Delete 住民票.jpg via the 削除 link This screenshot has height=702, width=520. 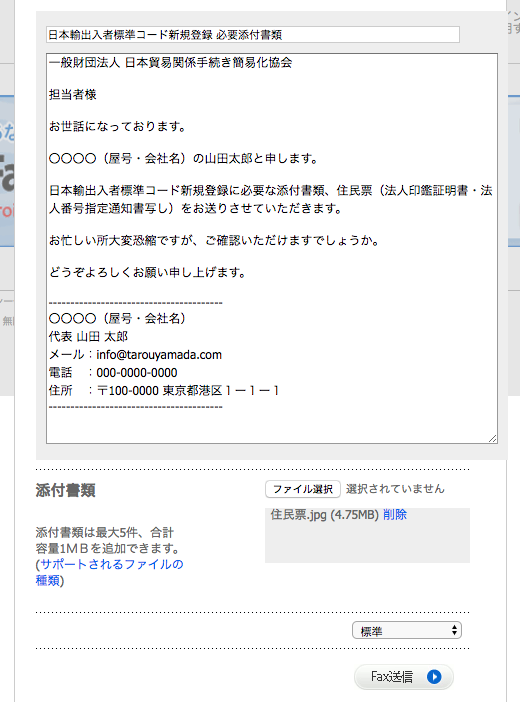(x=395, y=514)
